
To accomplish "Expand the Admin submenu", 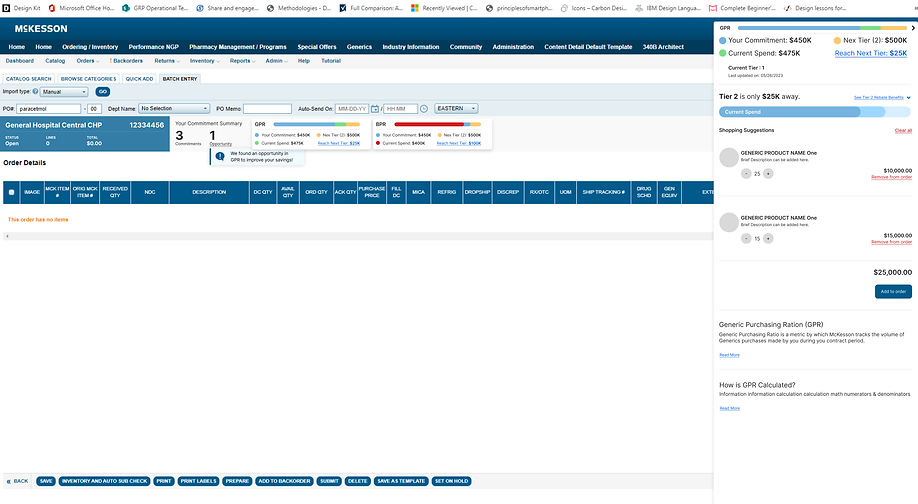I will 276,61.
